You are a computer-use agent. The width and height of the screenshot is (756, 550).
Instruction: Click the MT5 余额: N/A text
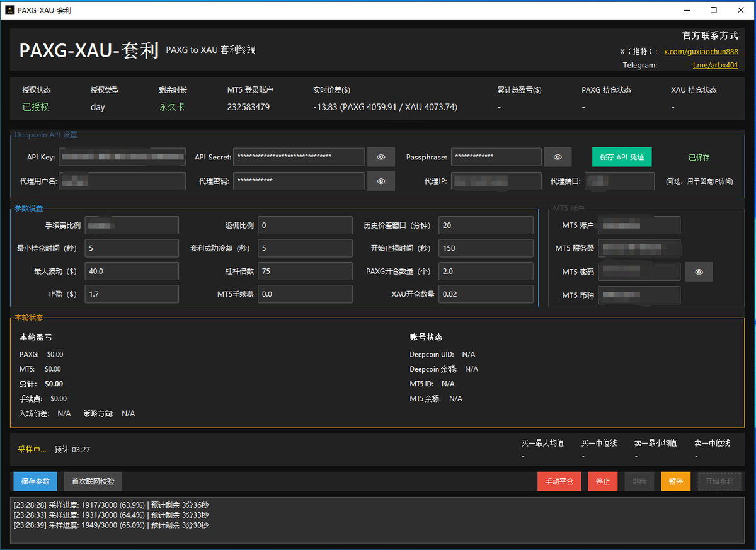(x=436, y=399)
